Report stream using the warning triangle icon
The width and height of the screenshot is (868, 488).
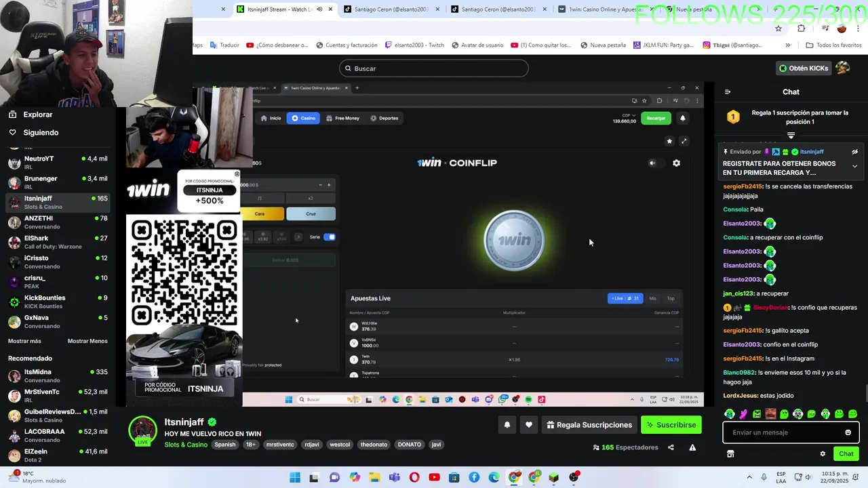[x=692, y=447]
